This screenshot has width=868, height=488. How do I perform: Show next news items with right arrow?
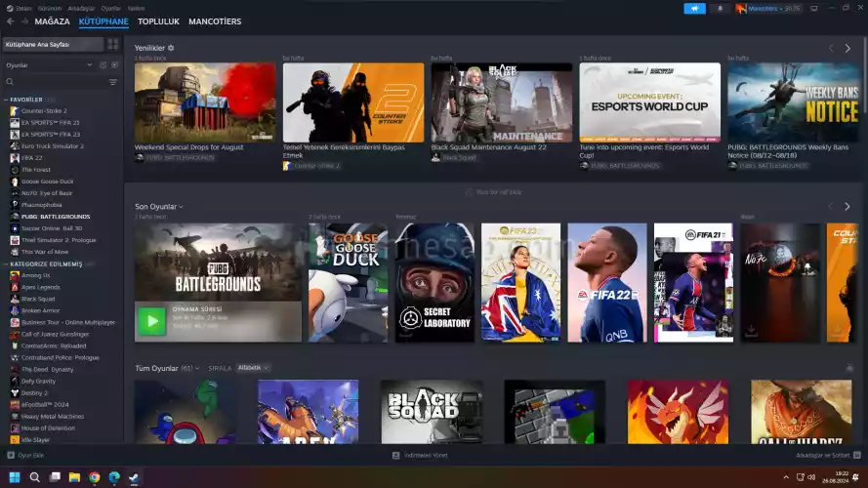(847, 48)
